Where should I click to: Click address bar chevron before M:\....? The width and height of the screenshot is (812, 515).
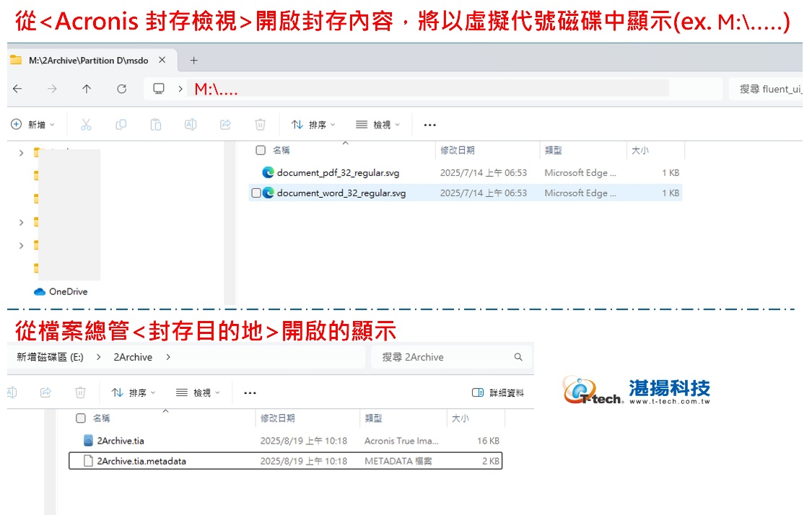click(180, 89)
